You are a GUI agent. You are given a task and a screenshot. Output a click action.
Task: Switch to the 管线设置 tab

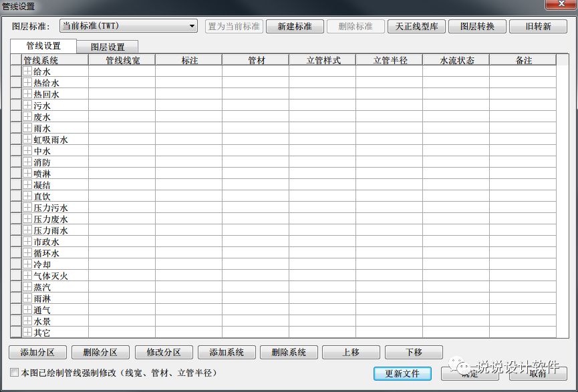coord(42,47)
